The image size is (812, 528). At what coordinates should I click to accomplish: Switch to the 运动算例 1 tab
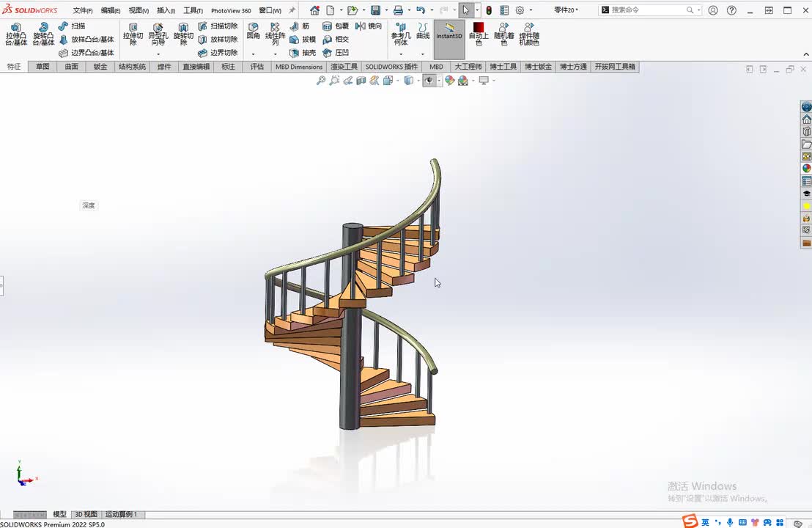[121, 515]
